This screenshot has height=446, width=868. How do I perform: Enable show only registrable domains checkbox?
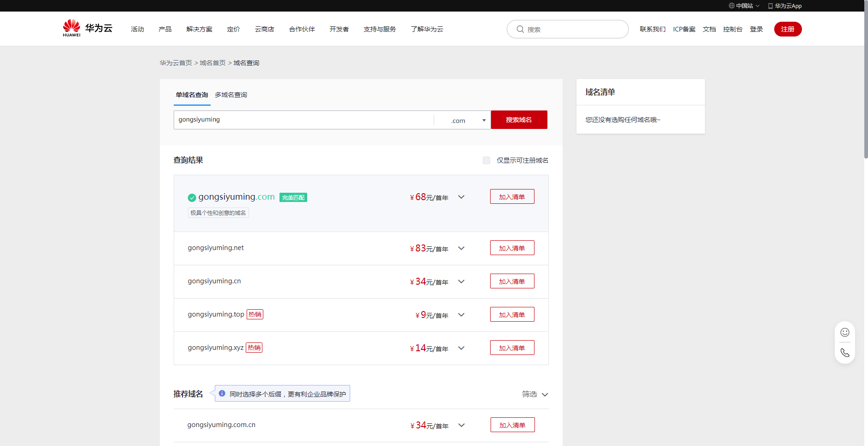tap(486, 160)
